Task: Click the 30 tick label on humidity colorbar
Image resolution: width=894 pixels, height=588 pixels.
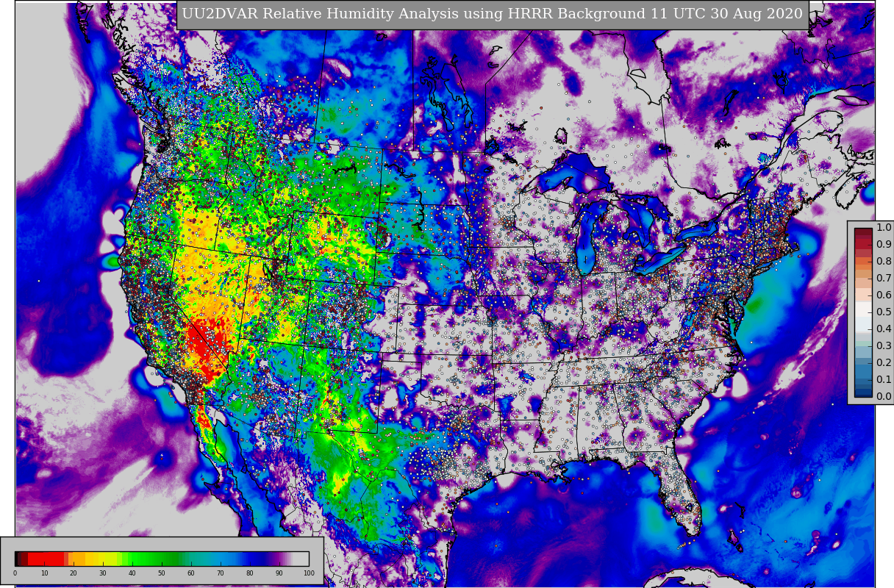Action: click(103, 573)
